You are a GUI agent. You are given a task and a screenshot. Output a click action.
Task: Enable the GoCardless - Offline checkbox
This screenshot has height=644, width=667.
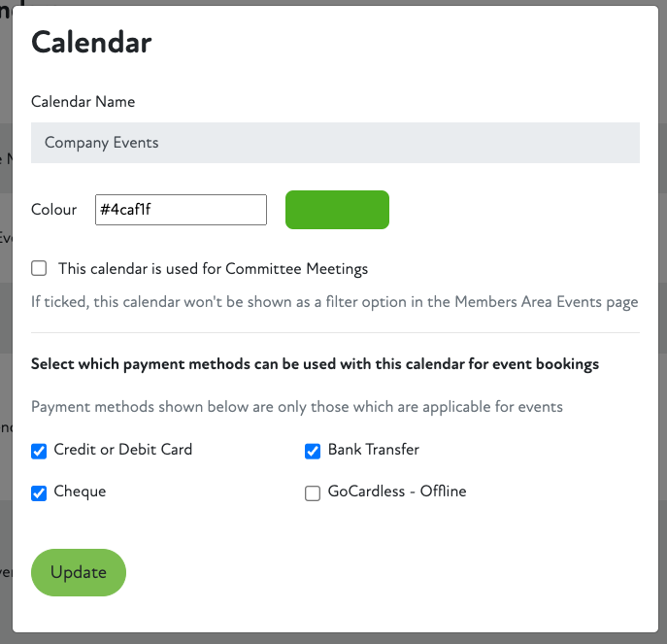coord(313,492)
